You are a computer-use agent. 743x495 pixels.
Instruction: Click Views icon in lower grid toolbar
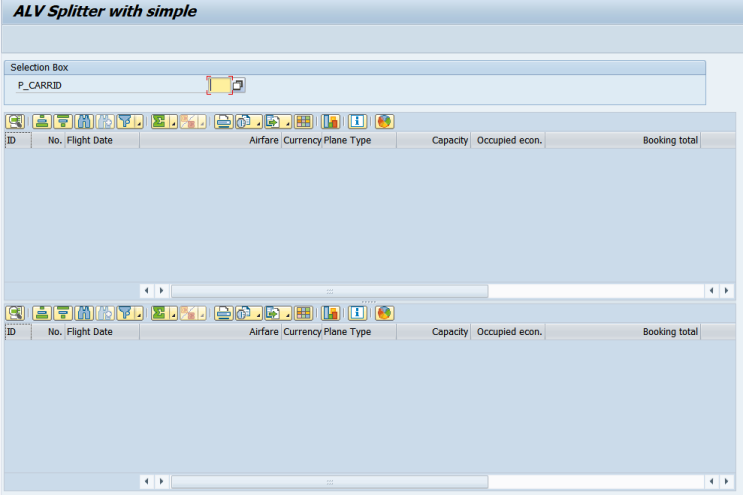pos(244,313)
